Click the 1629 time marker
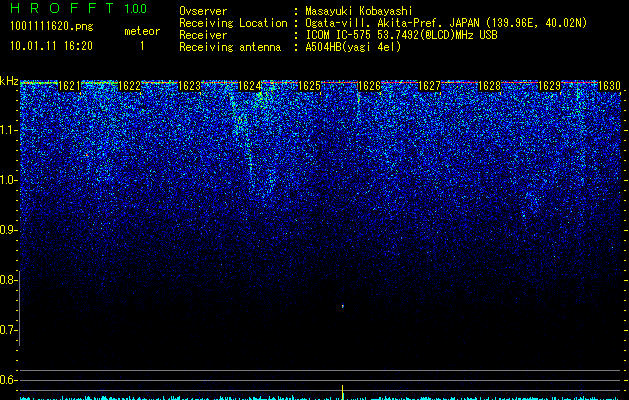 tap(550, 86)
